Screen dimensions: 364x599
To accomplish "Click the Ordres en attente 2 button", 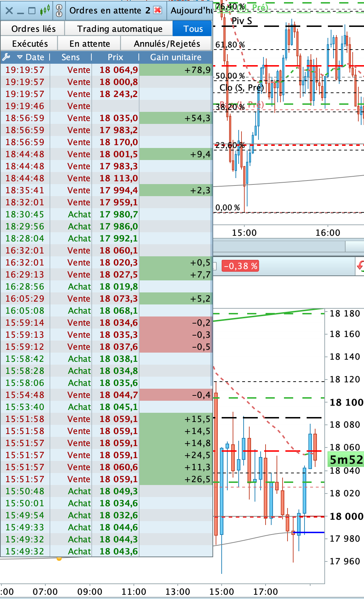I will (115, 10).
